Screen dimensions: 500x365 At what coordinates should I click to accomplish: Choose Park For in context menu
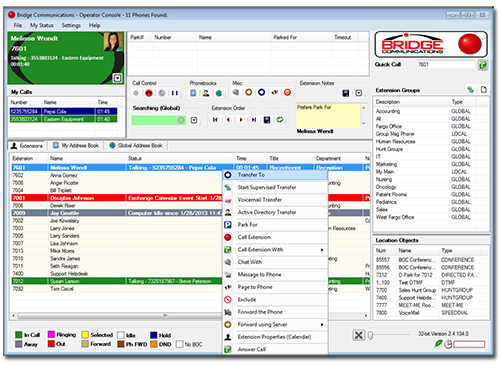[x=275, y=225]
